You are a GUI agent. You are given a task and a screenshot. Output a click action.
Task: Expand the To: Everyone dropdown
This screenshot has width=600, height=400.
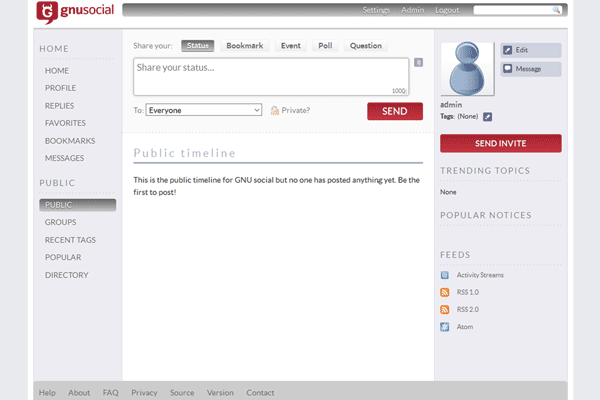[204, 110]
